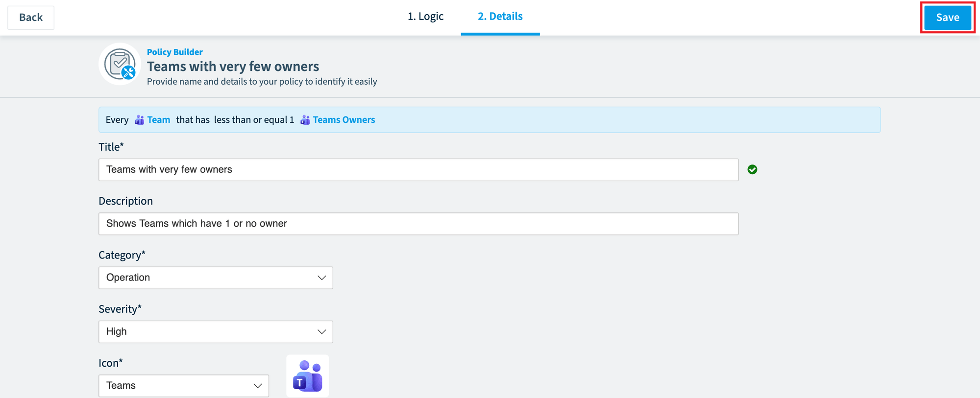Viewport: 980px width, 398px height.
Task: Click the Back button
Action: click(x=31, y=18)
